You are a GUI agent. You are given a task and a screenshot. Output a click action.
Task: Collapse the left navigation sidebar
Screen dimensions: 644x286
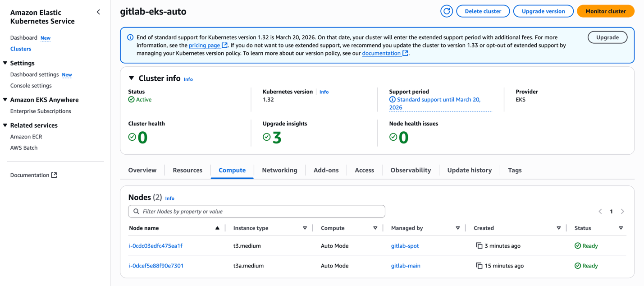point(98,12)
